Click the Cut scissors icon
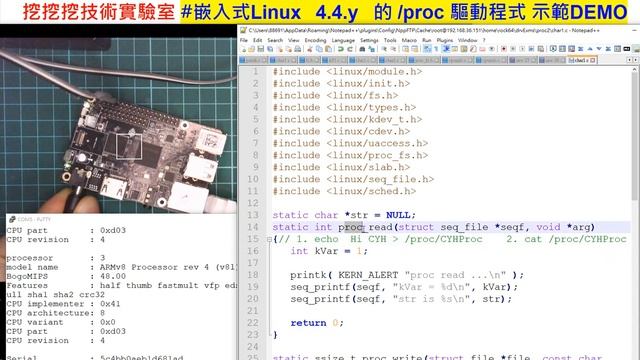 (x=309, y=49)
